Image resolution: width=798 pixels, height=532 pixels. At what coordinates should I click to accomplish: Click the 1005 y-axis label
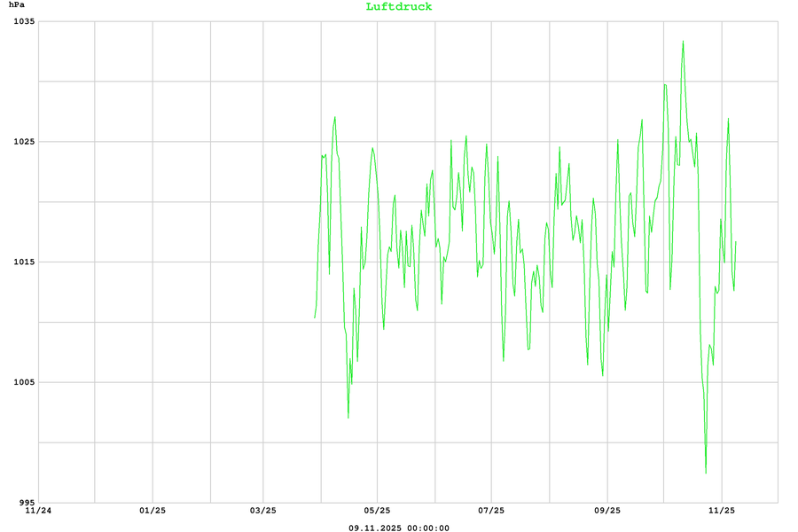(x=22, y=383)
